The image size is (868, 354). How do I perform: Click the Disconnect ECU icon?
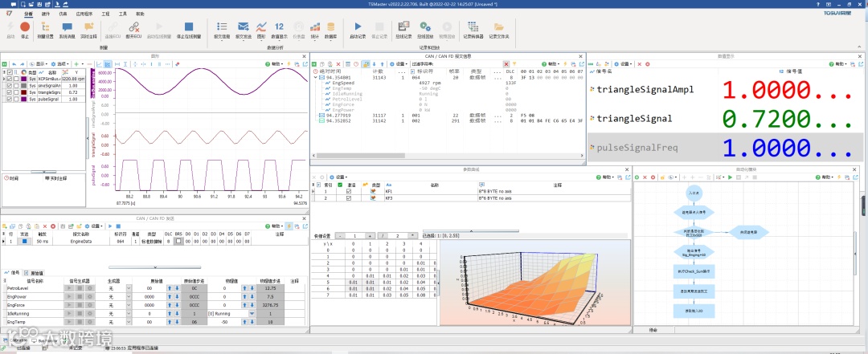(134, 28)
